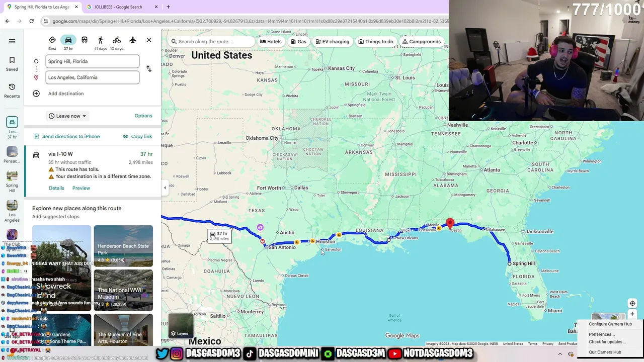644x362 pixels.
Task: Click the show your location button
Action: pyautogui.click(x=632, y=303)
